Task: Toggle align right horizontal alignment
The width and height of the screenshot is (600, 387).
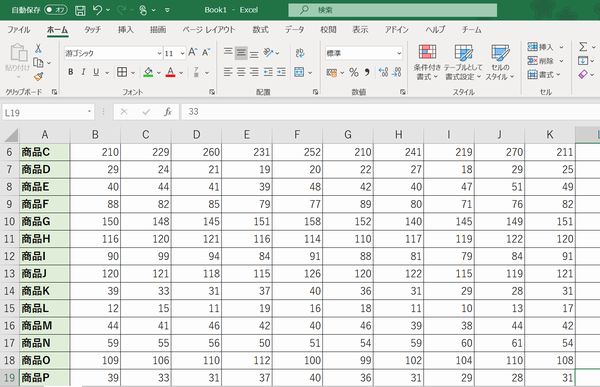Action: [x=254, y=72]
